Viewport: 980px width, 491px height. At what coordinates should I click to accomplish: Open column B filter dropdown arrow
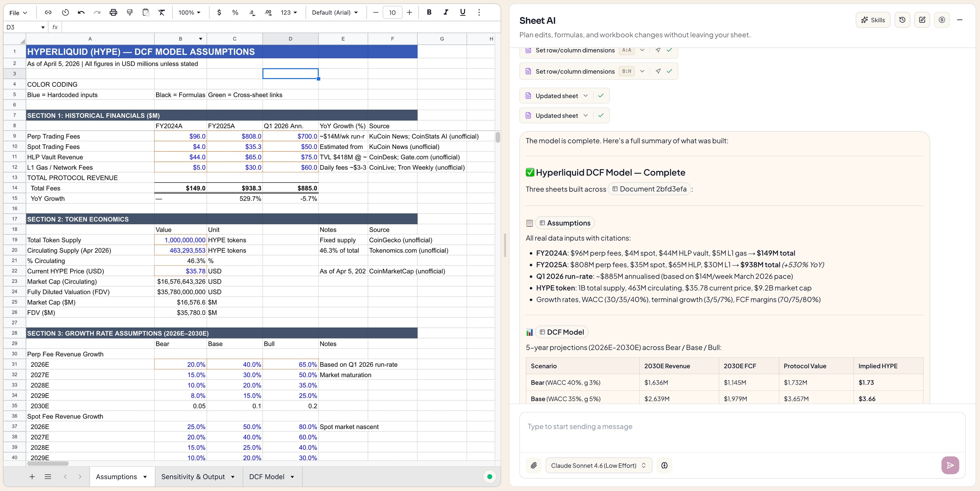[x=201, y=39]
